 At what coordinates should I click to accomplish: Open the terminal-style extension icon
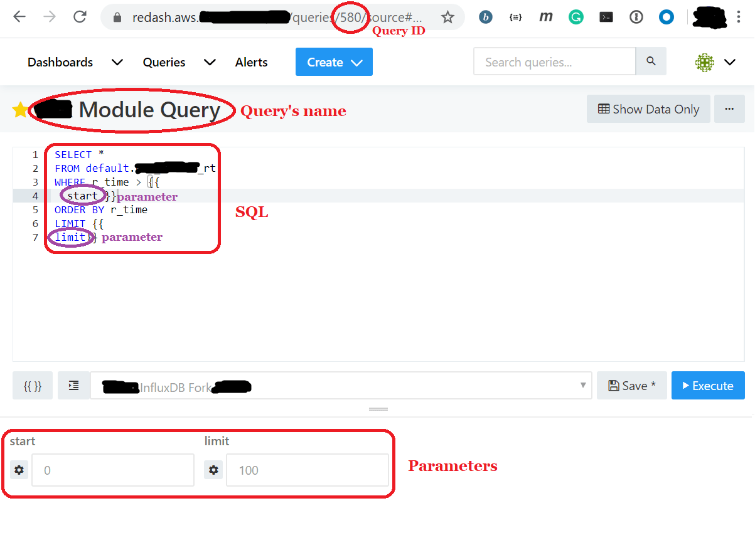coord(606,18)
